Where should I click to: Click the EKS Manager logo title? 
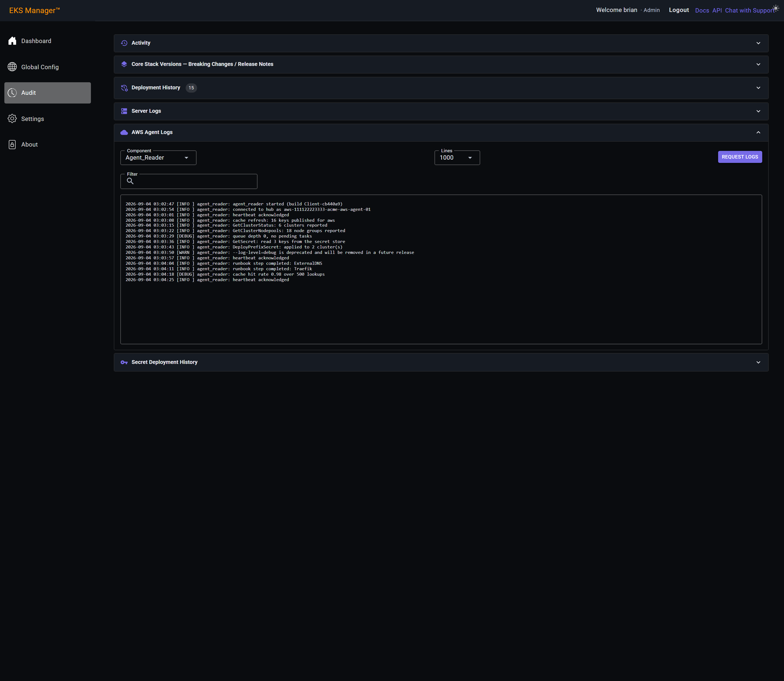(x=35, y=10)
